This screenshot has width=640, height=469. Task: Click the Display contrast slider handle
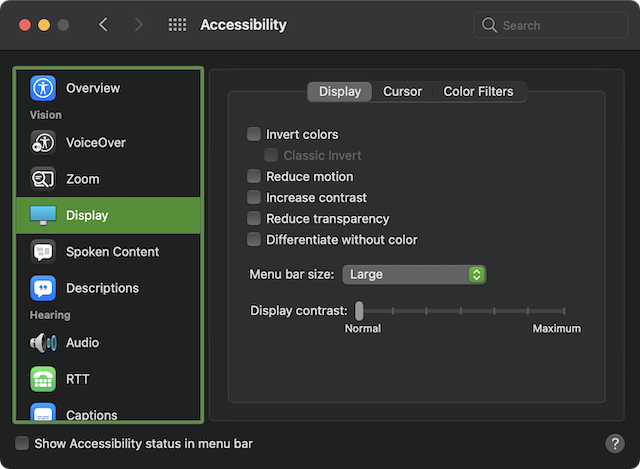coord(359,311)
